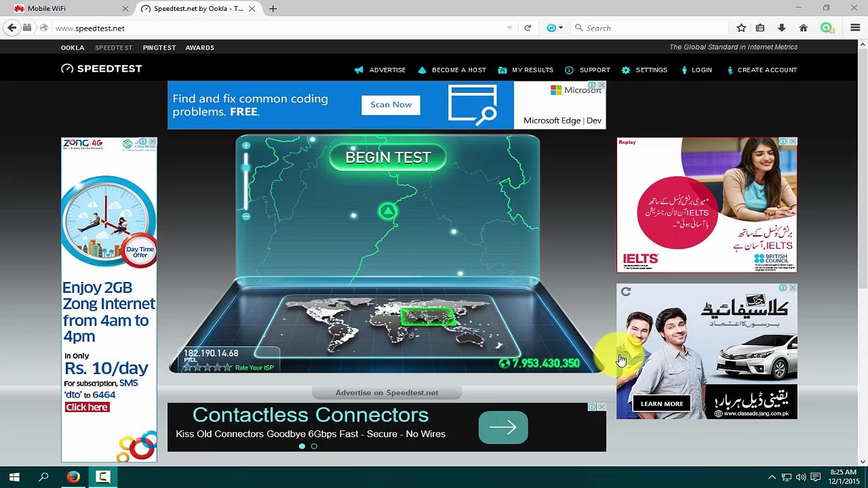Image resolution: width=868 pixels, height=488 pixels.
Task: Click the green C taskbar application icon
Action: tap(103, 477)
